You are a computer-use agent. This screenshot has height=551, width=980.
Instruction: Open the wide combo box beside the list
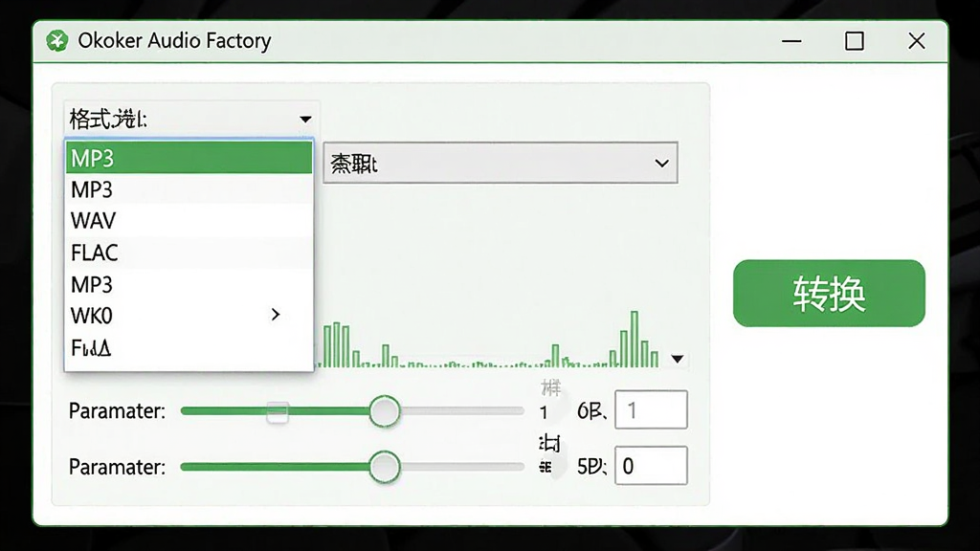click(x=500, y=163)
